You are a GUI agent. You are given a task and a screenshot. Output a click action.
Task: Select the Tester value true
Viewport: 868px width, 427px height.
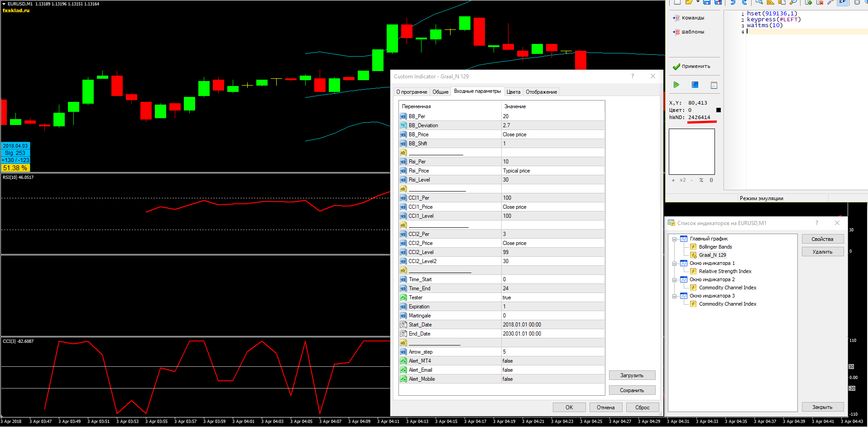552,297
